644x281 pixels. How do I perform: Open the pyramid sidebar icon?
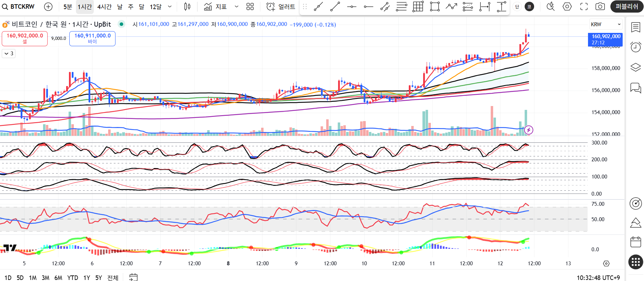pos(636,223)
